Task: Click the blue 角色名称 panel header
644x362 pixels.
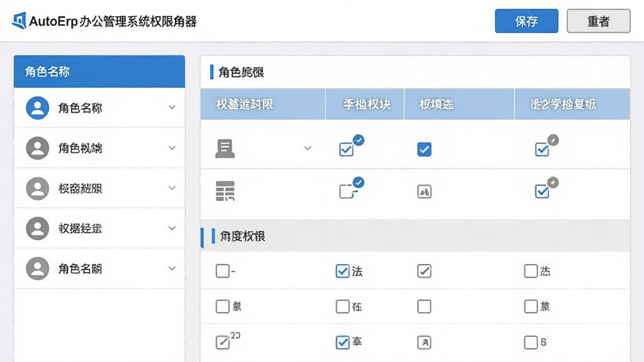Action: (x=99, y=72)
